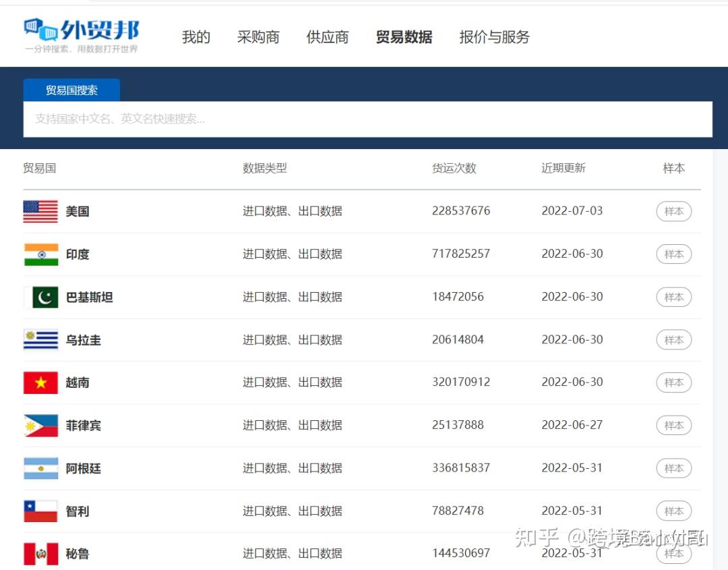Select the 贸易数据 navigation item
The width and height of the screenshot is (728, 570).
(x=404, y=37)
